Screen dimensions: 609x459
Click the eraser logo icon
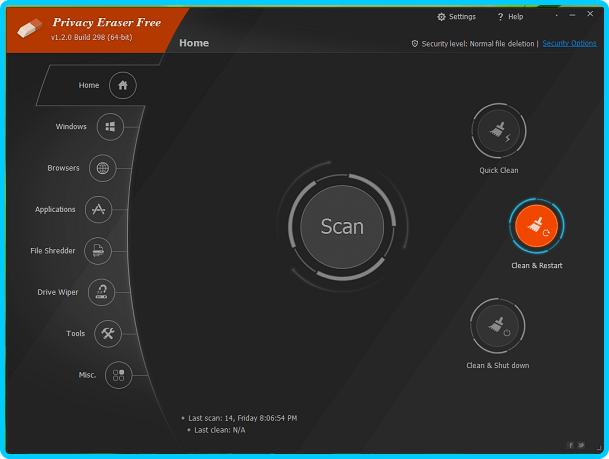pyautogui.click(x=30, y=28)
